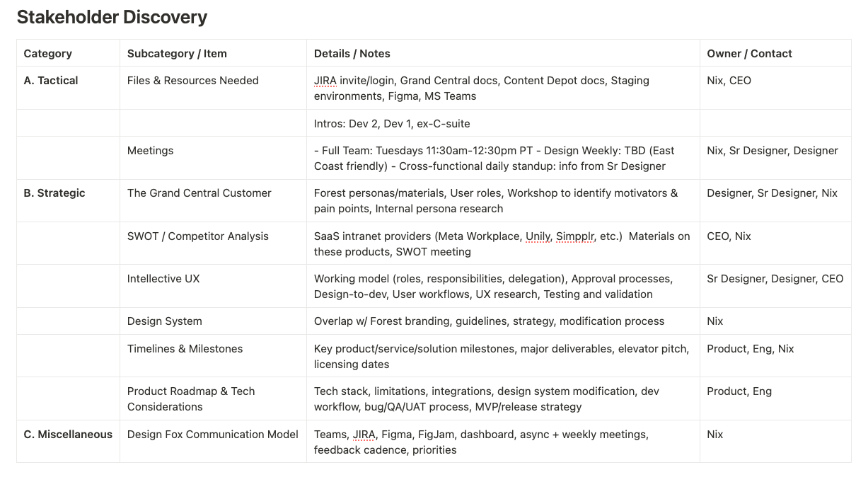
Task: Click the Details / Notes header cell
Action: (x=504, y=53)
